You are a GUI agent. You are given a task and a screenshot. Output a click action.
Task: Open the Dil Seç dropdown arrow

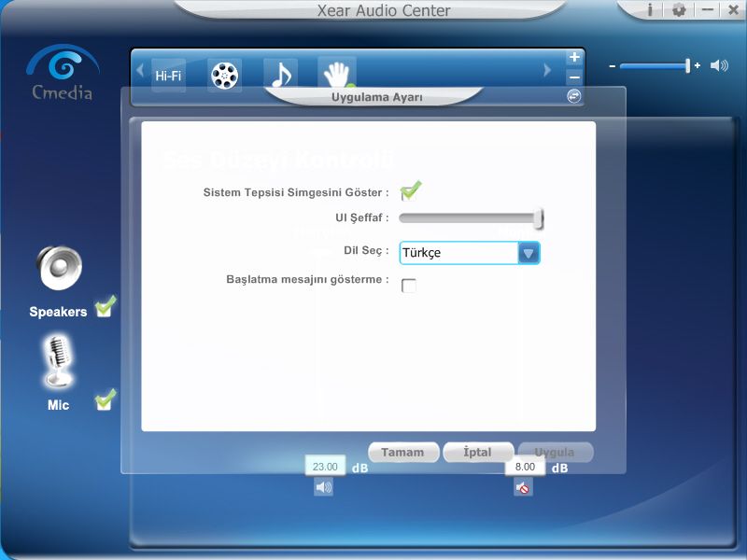pos(529,253)
